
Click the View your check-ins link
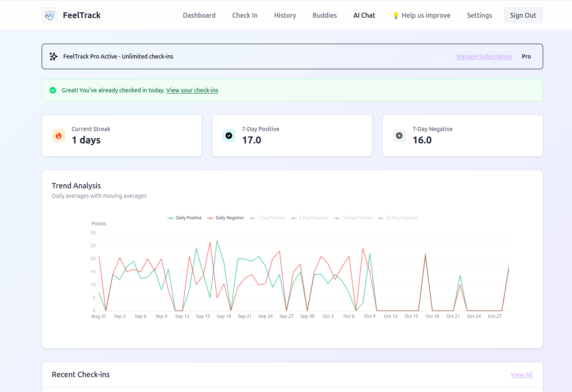(192, 90)
